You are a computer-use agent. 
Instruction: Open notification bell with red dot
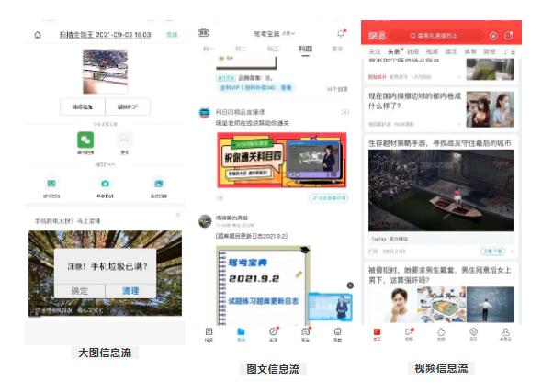coord(341,33)
